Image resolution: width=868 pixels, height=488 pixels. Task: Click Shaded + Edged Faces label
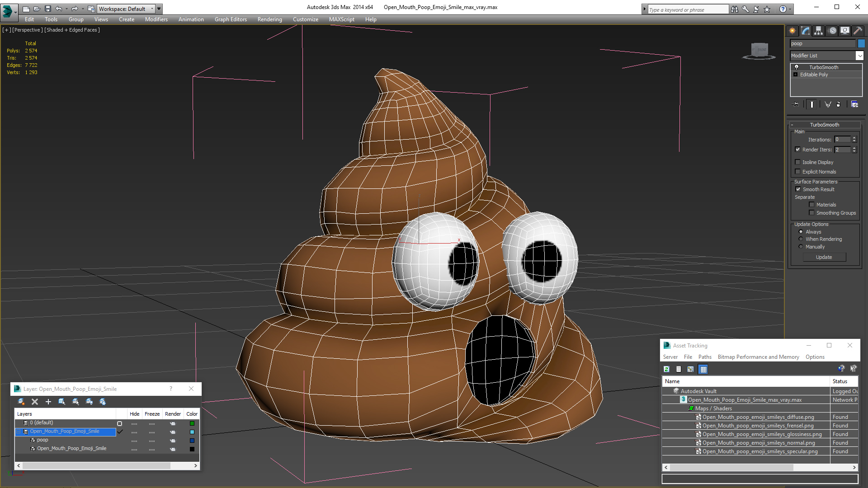point(72,30)
